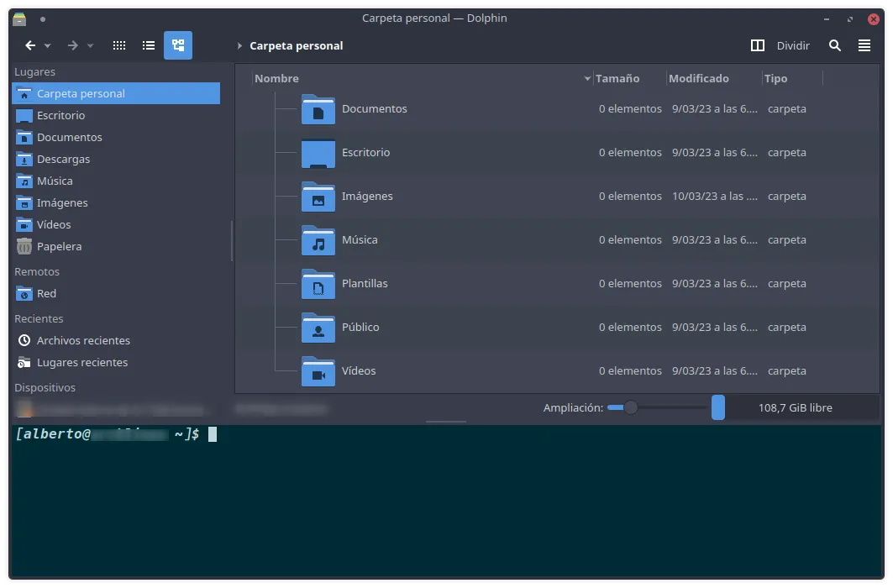The width and height of the screenshot is (893, 588).
Task: Open the Imágenes folder in the file list
Action: click(367, 196)
